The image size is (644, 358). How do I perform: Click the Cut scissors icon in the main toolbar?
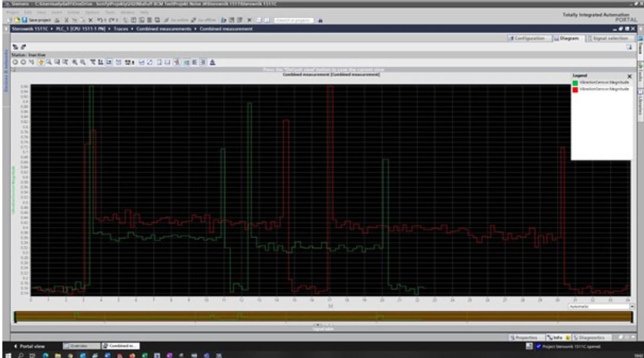[x=67, y=19]
